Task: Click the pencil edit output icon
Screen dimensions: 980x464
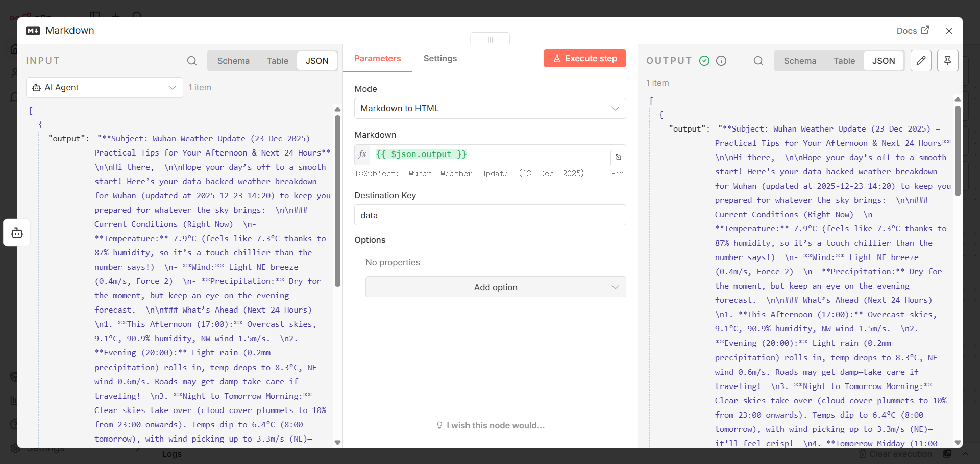Action: click(x=921, y=61)
